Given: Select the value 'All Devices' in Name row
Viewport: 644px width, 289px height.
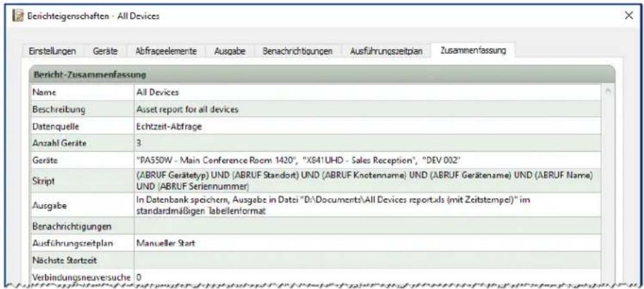Looking at the screenshot, I should coord(157,92).
